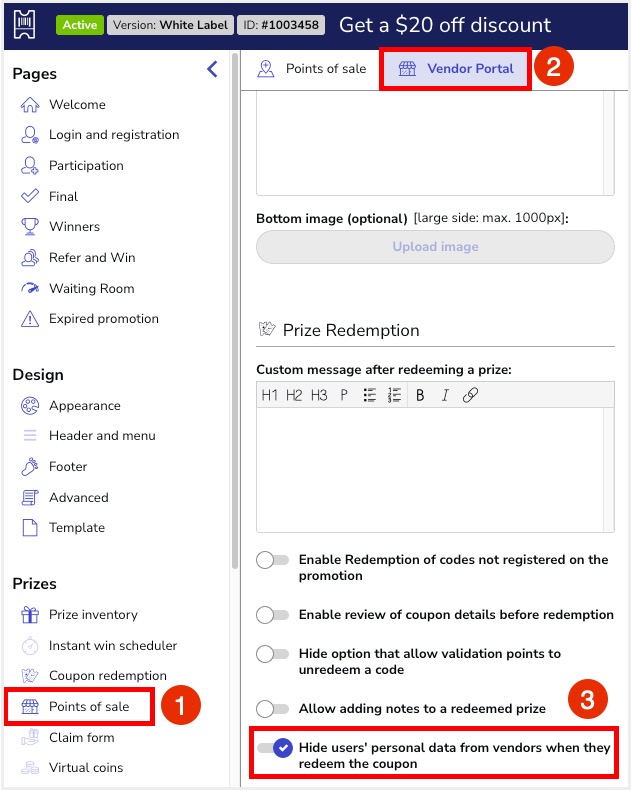Screen dimensions: 631x791
Task: Collapse the left sidebar with chevron
Action: (x=211, y=69)
